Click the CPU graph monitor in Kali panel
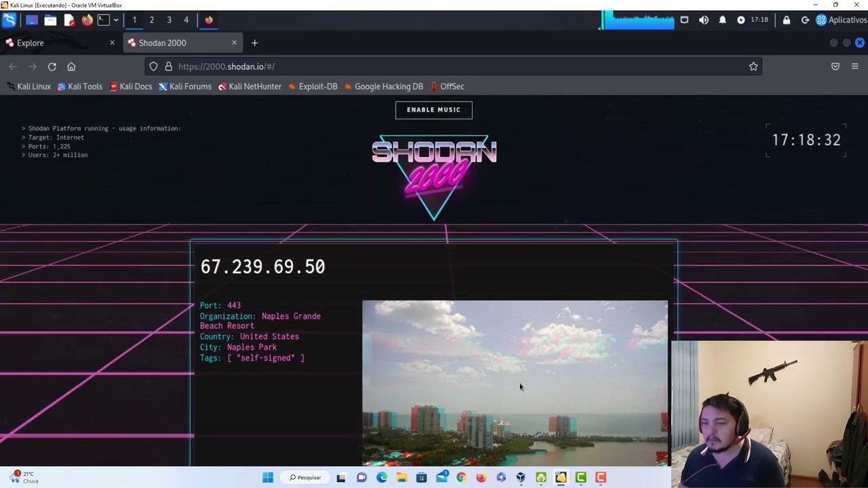 tap(636, 20)
